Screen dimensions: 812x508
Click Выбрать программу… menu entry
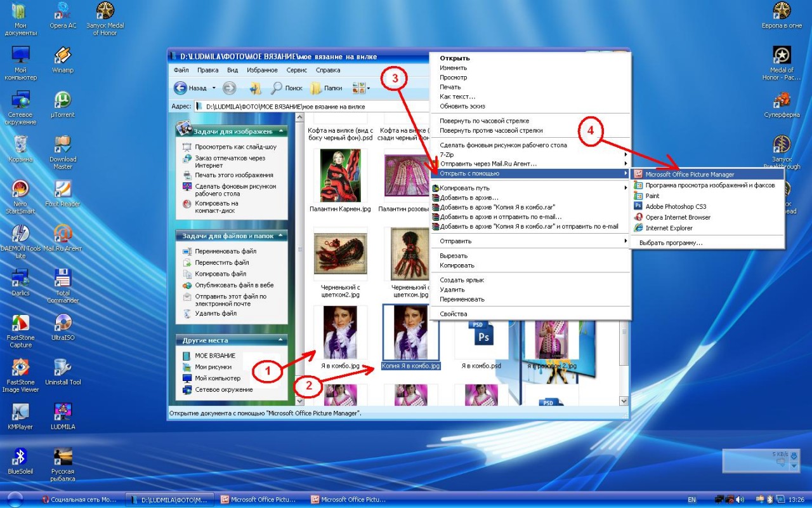coord(707,243)
